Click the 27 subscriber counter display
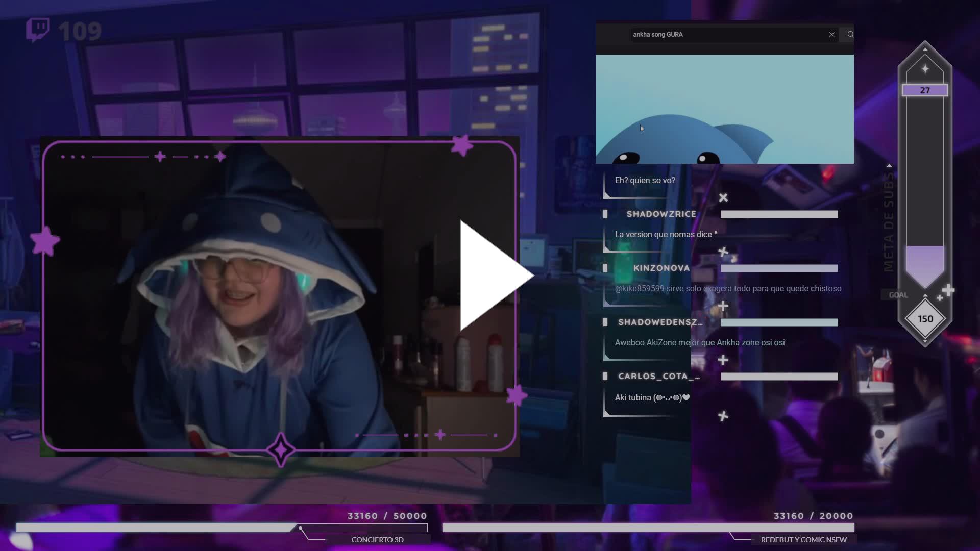Viewport: 980px width, 551px height. pos(925,90)
